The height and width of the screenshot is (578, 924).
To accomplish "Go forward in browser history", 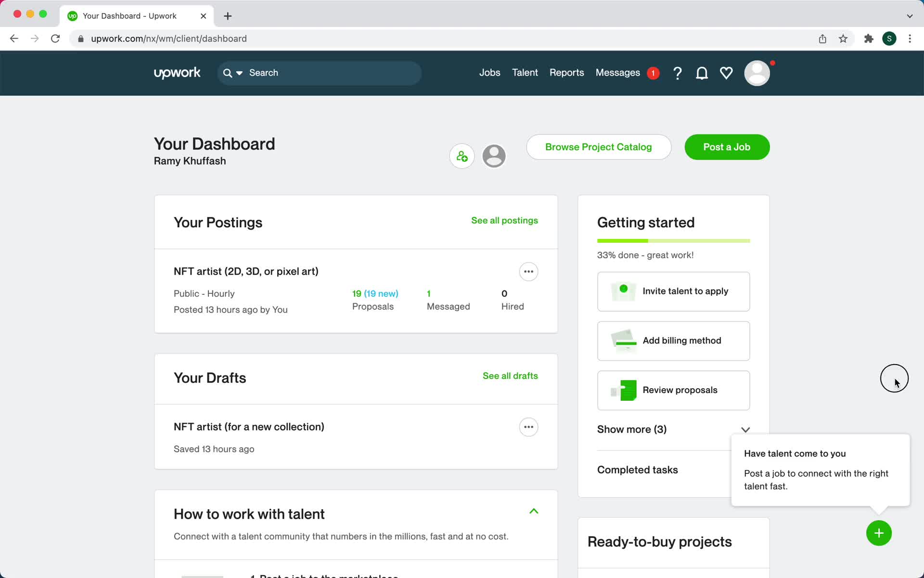I will 35,39.
